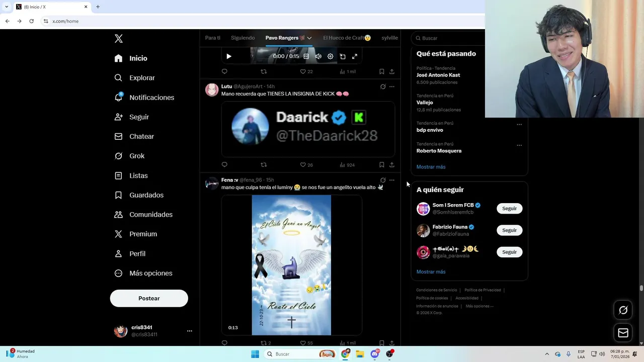Open Windows Start menu
The image size is (644, 362).
pyautogui.click(x=255, y=354)
